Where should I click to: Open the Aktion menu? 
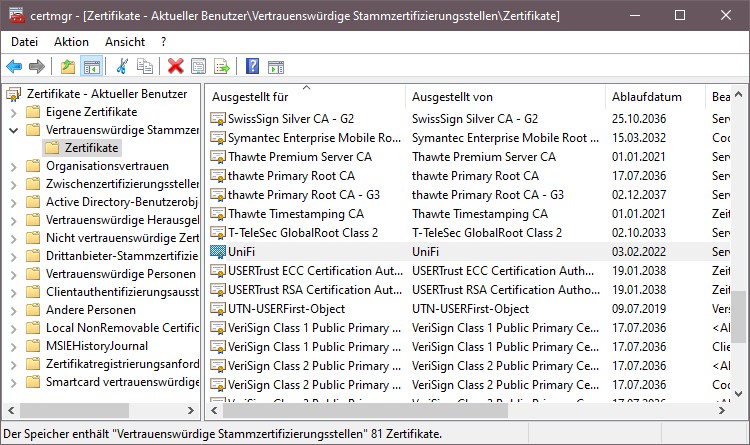pos(71,42)
